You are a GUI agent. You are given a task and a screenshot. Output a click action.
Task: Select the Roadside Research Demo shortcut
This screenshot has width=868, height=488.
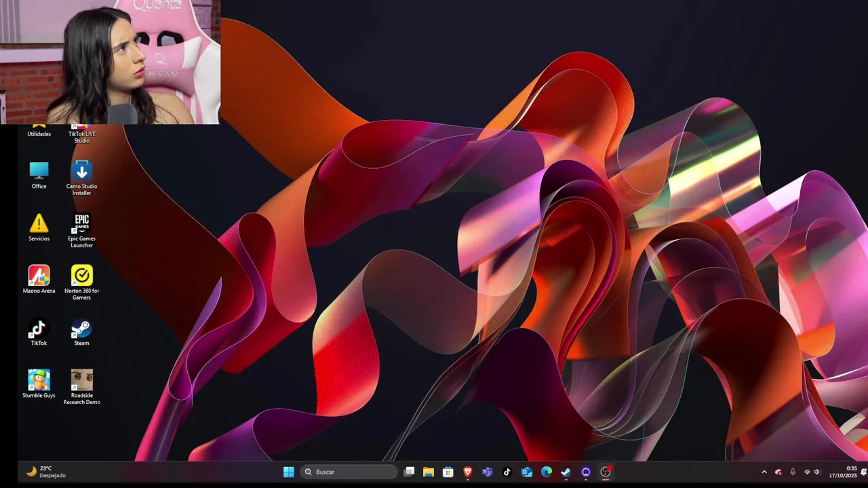[81, 388]
